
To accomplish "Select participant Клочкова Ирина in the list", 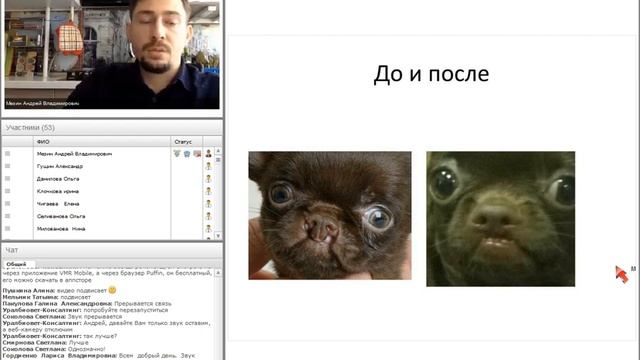I will [x=58, y=191].
